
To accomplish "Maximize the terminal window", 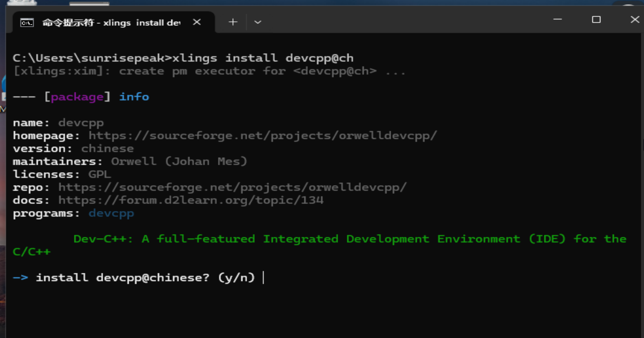I will tap(596, 19).
